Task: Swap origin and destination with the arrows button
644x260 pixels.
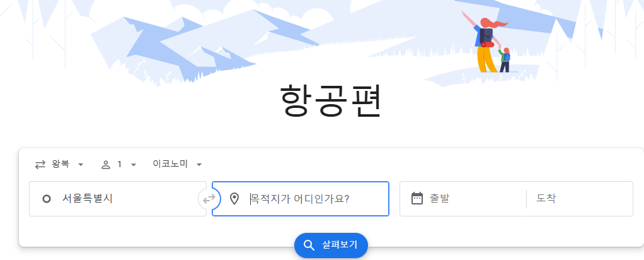Action: pyautogui.click(x=209, y=199)
